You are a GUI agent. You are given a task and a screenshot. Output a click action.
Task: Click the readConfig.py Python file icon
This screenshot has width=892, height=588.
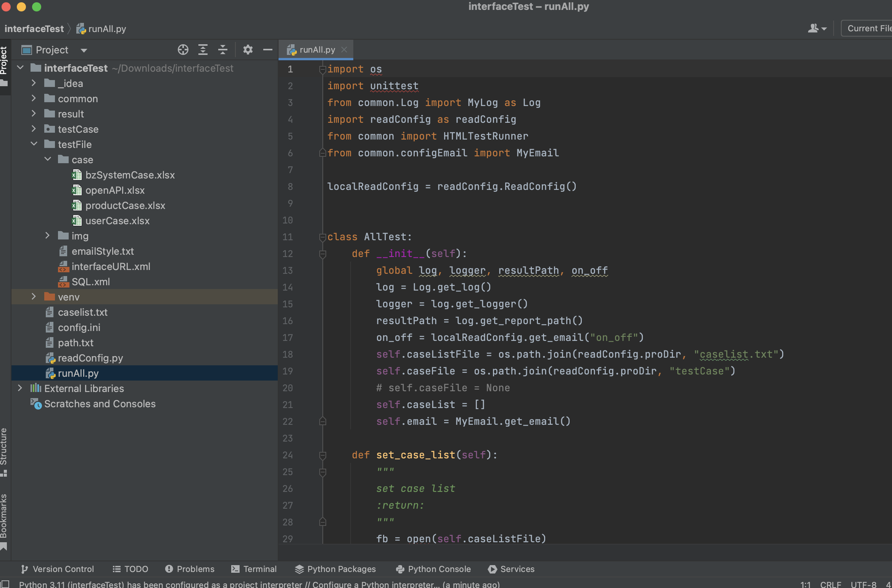click(50, 358)
